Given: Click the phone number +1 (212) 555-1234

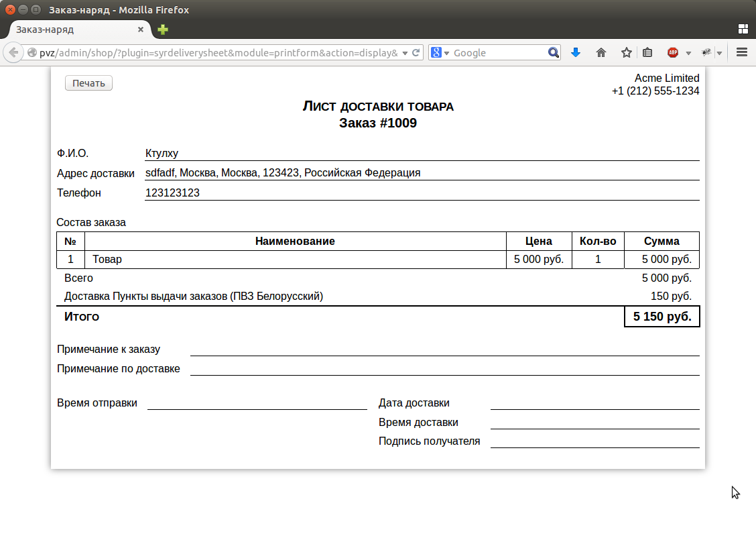Looking at the screenshot, I should (655, 91).
